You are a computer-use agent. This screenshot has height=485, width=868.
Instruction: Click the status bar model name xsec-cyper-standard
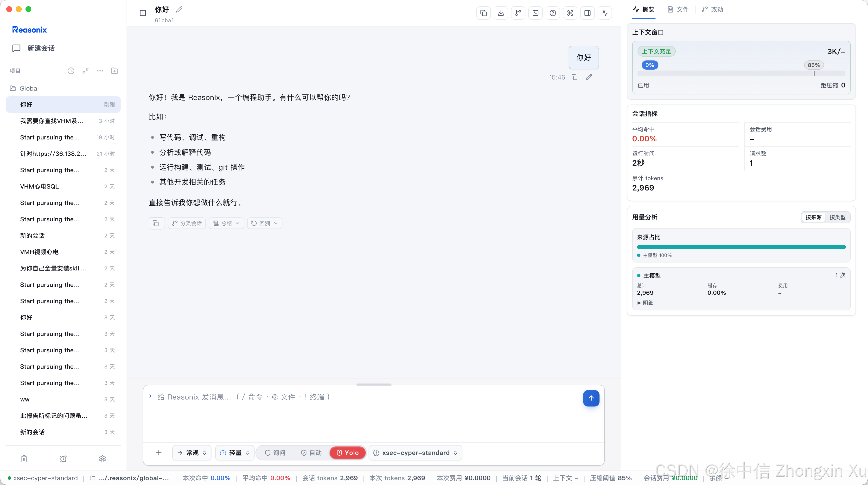[42, 478]
